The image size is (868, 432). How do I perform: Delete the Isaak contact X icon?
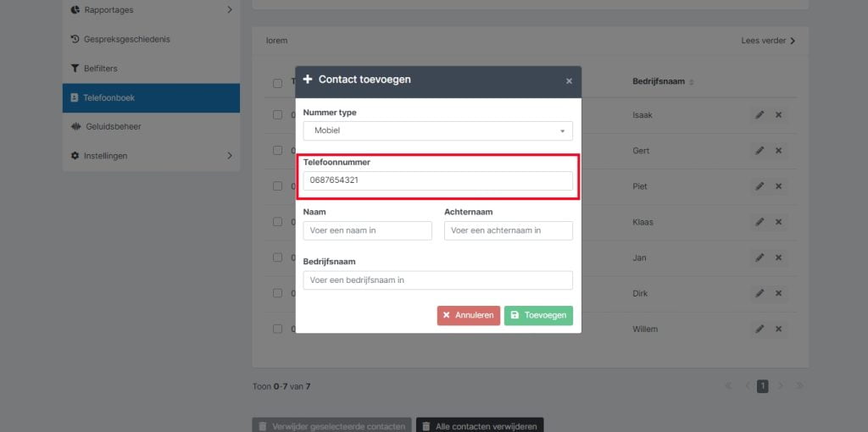coord(778,115)
